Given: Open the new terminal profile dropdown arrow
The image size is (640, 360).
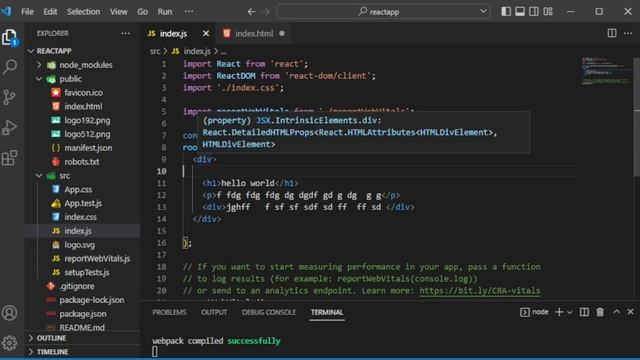Looking at the screenshot, I should tap(569, 312).
